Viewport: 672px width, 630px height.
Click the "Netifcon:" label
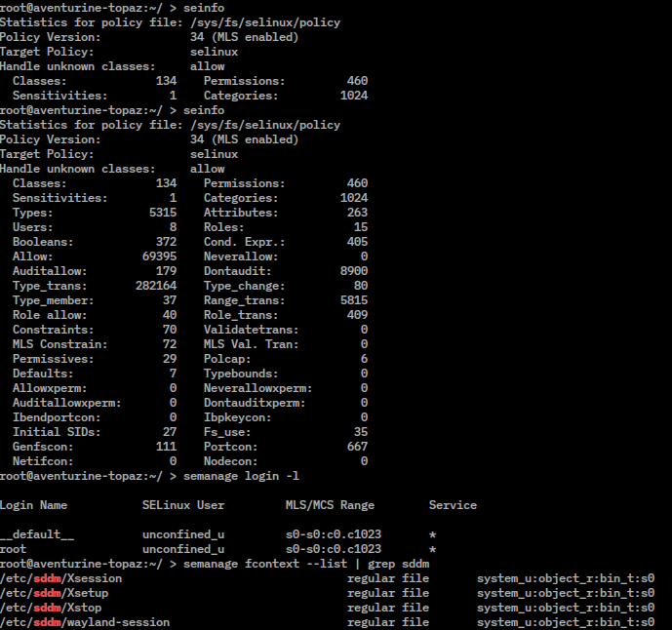[43, 461]
